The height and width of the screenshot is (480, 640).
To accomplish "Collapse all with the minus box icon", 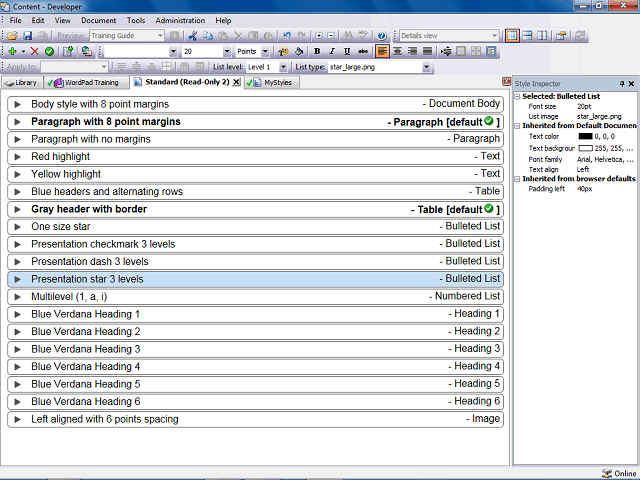I will (331, 36).
